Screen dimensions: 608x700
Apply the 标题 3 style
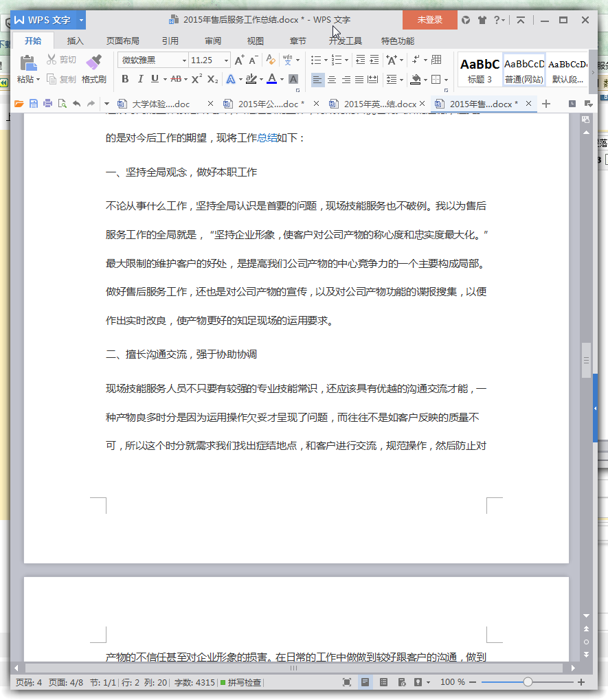480,71
